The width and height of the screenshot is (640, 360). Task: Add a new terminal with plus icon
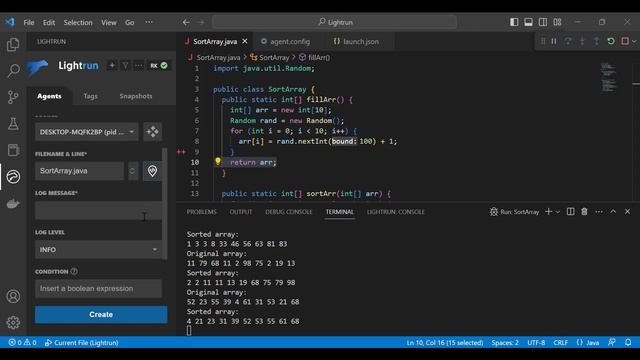click(x=549, y=211)
